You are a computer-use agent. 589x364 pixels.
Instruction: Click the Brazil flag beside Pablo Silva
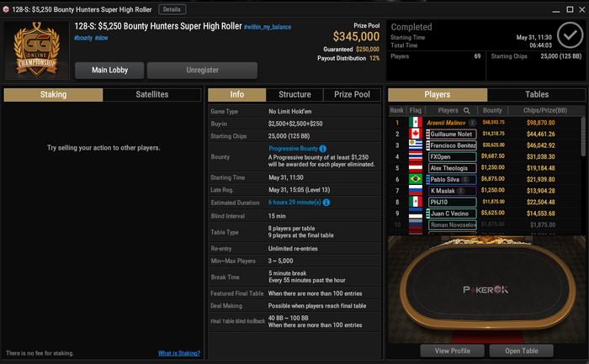click(x=415, y=179)
